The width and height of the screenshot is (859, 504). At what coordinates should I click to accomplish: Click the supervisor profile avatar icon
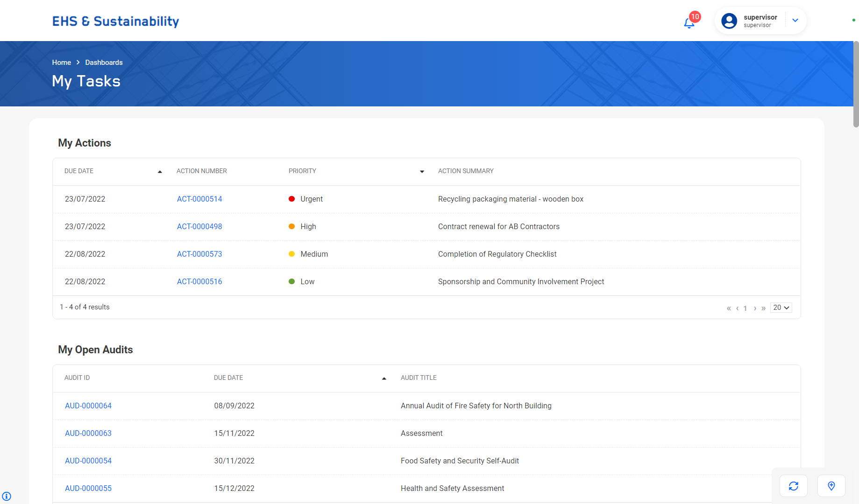(x=729, y=21)
